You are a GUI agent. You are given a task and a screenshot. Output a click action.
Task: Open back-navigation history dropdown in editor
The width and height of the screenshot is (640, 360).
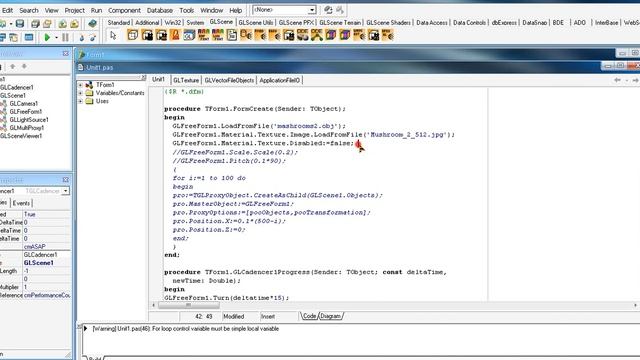(x=627, y=80)
